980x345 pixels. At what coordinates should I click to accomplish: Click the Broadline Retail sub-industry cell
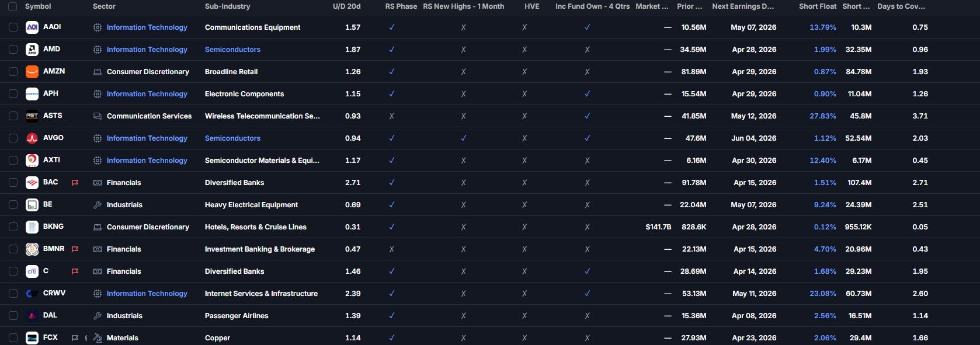[x=231, y=72]
